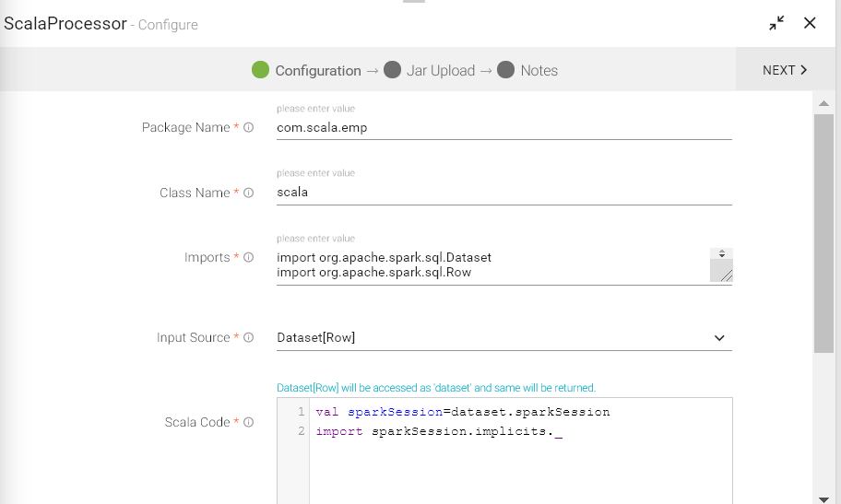This screenshot has height=504, width=841.
Task: Close the ScalaProcessor configure dialog
Action: click(810, 23)
